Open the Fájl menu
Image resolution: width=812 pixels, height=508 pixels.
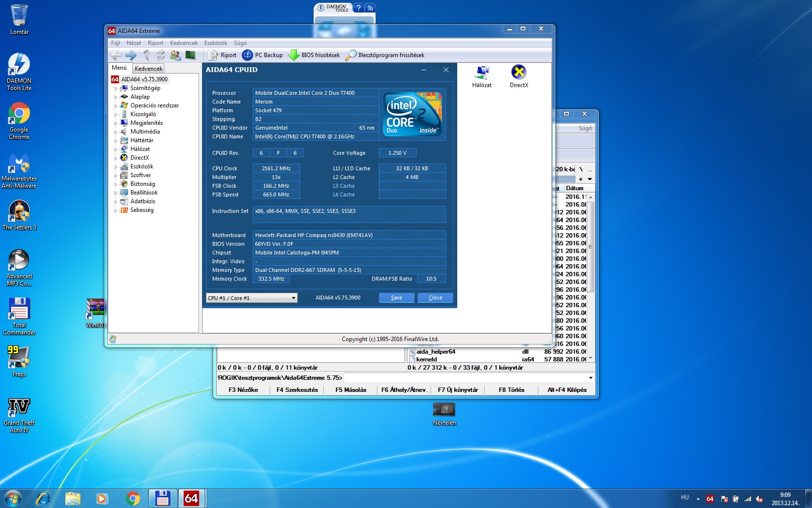[116, 43]
